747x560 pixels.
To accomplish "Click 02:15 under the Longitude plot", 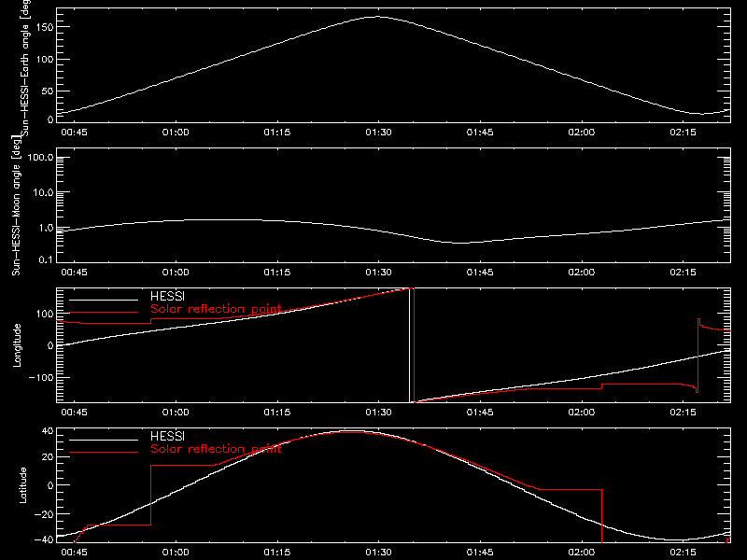I will tap(684, 413).
